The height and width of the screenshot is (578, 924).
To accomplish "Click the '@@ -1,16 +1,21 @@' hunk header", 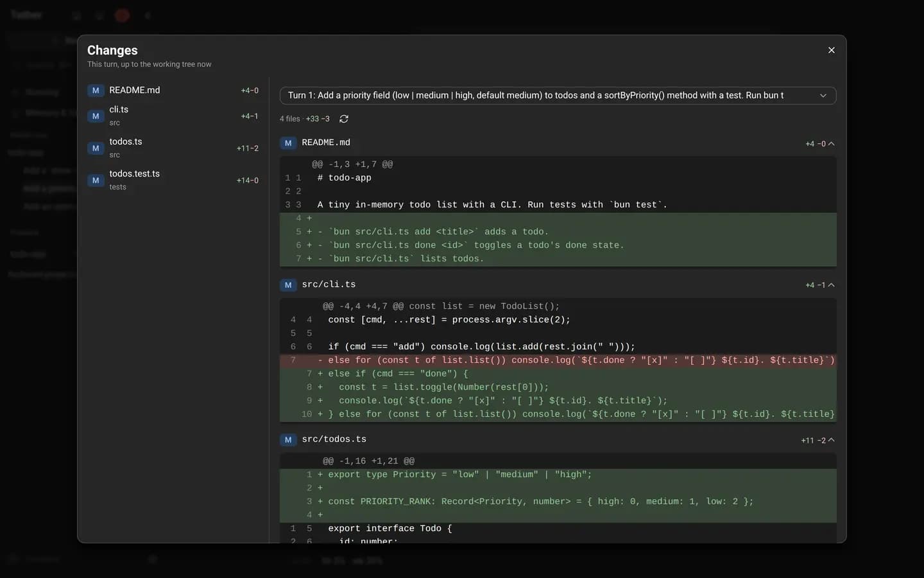I will click(368, 461).
